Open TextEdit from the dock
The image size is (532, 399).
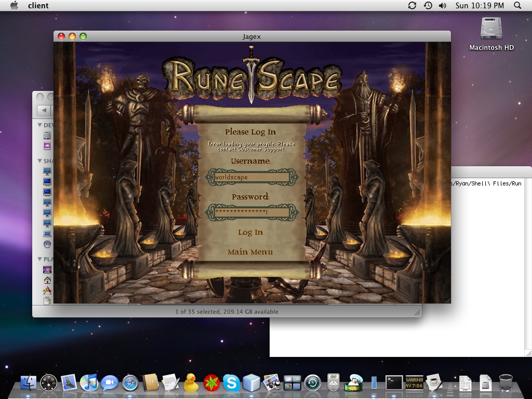[170, 383]
